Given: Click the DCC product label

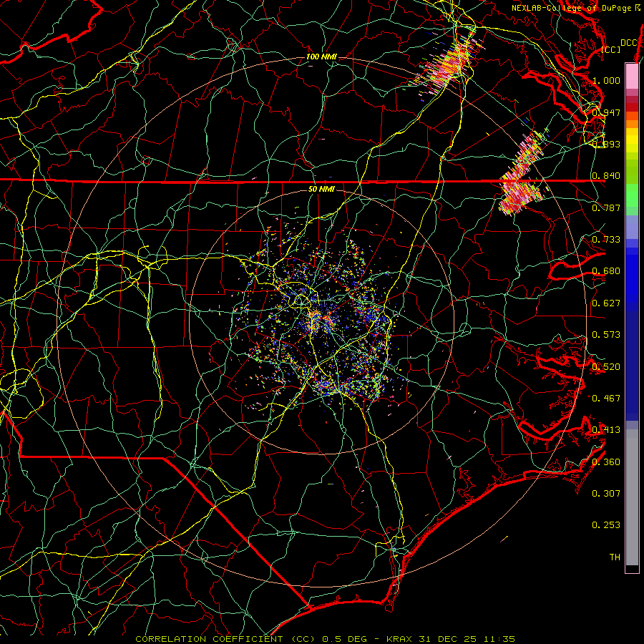Looking at the screenshot, I should coord(628,43).
